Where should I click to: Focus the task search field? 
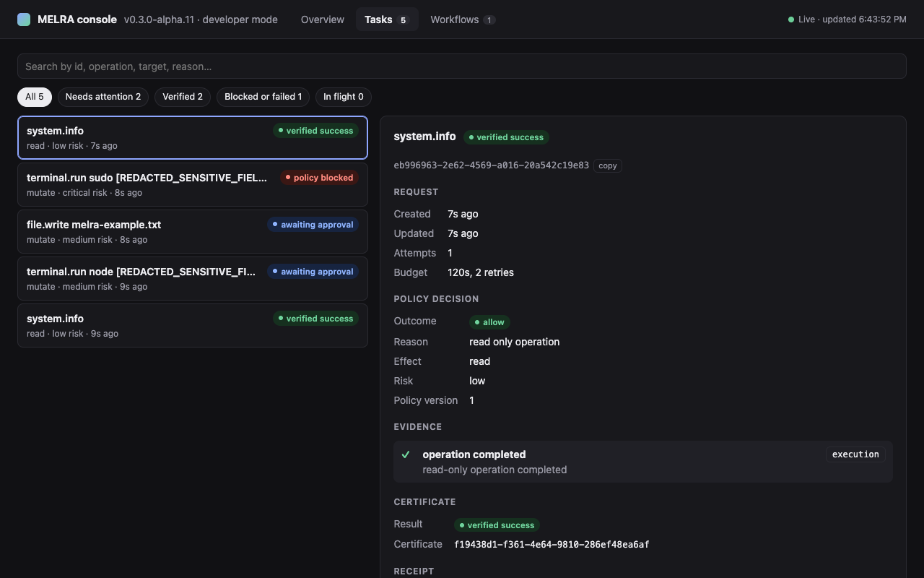coord(462,66)
